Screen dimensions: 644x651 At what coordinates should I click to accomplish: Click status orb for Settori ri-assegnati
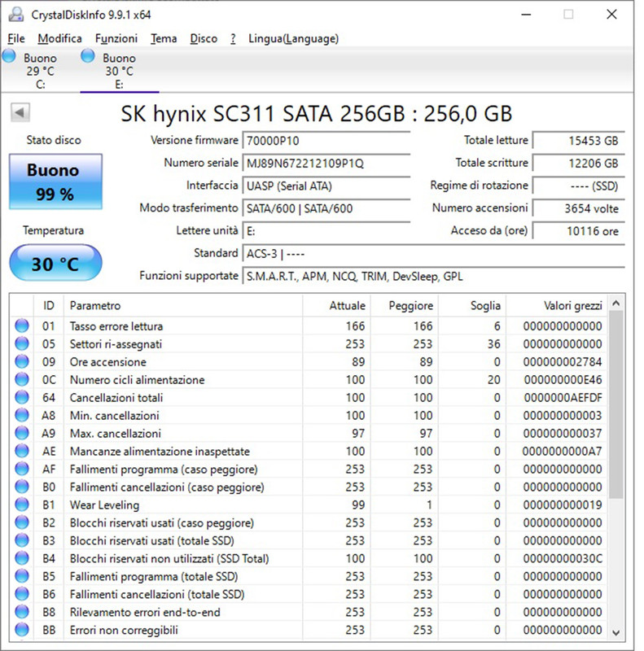pyautogui.click(x=22, y=343)
